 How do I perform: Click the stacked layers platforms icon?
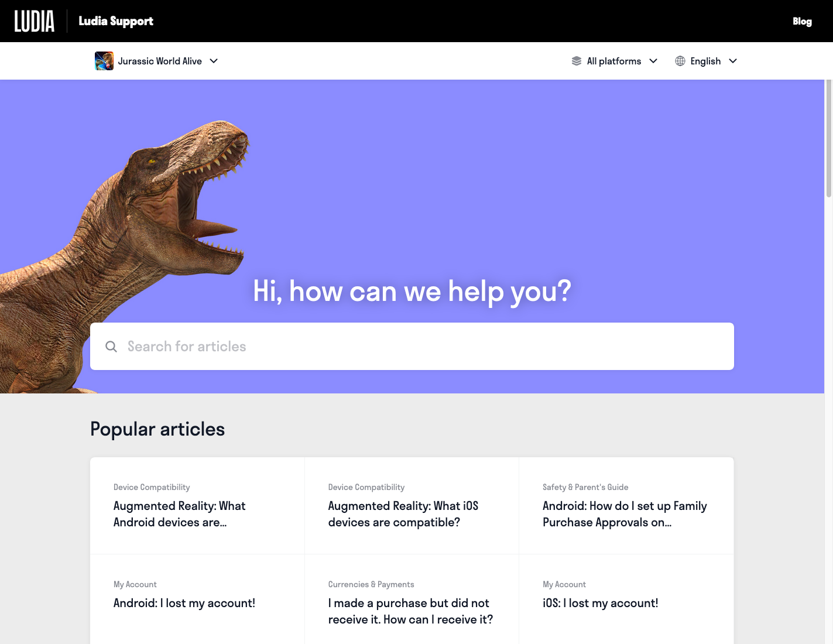pos(577,61)
